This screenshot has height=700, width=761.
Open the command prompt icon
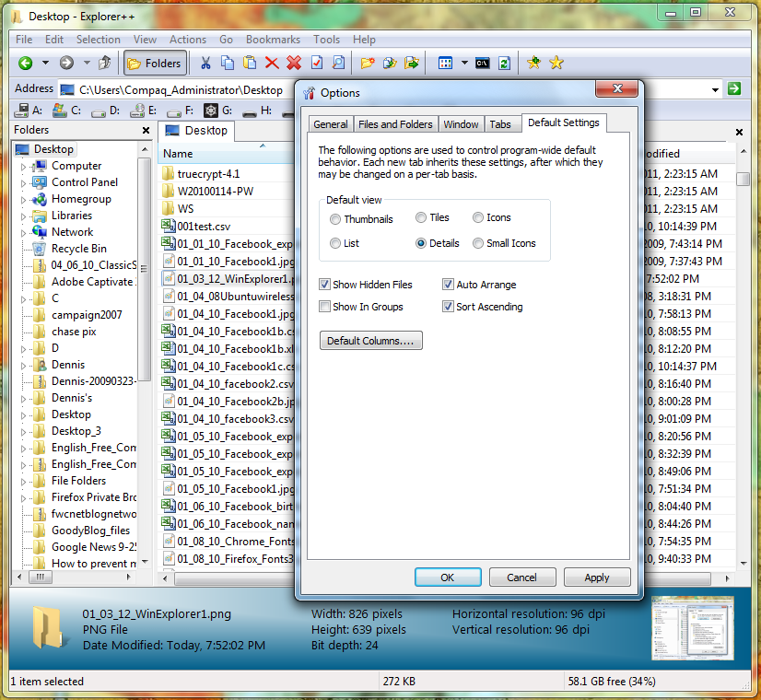click(x=482, y=63)
